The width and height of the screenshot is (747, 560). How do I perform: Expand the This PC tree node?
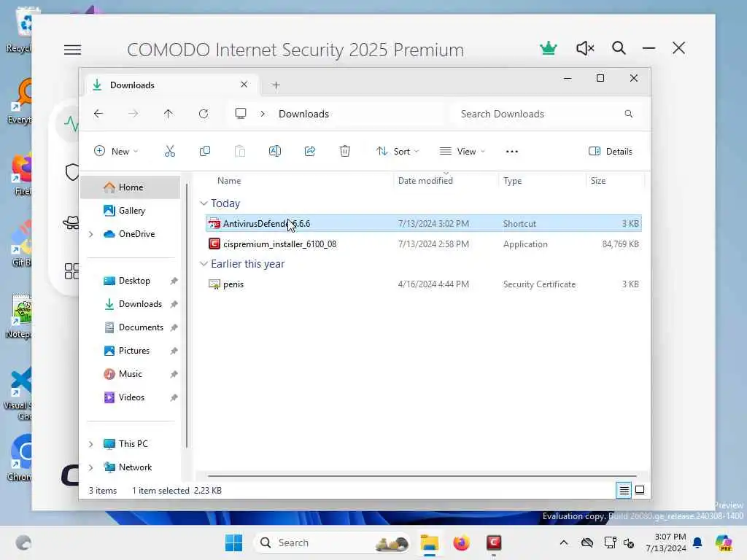pos(91,444)
